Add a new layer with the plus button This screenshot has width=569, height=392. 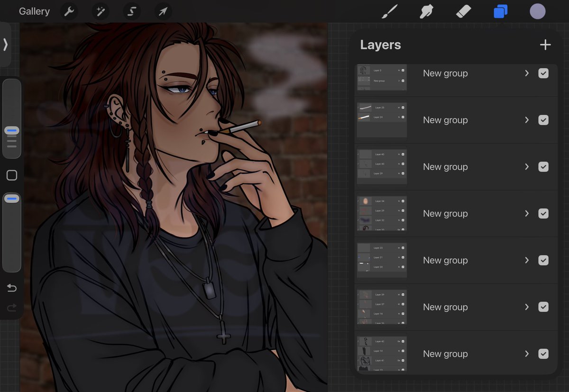545,45
